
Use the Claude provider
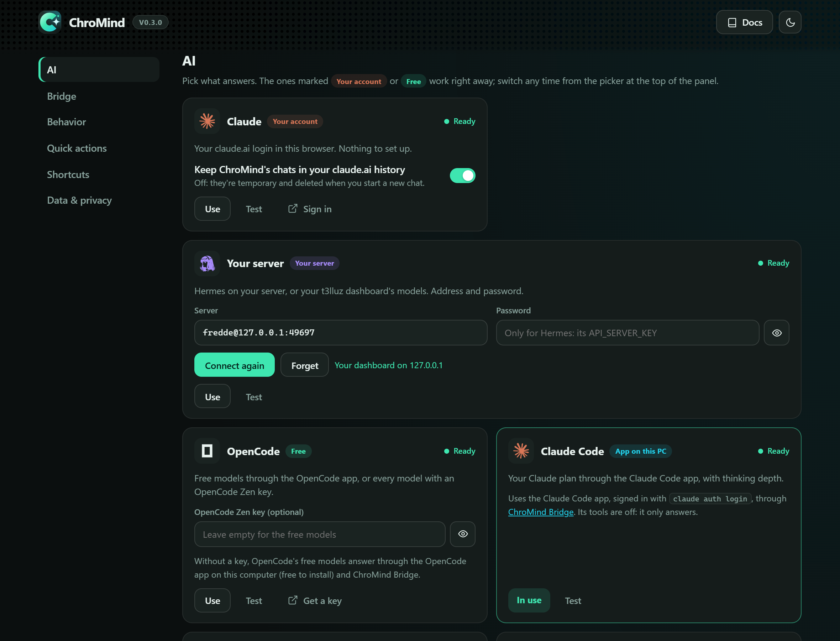coord(212,209)
